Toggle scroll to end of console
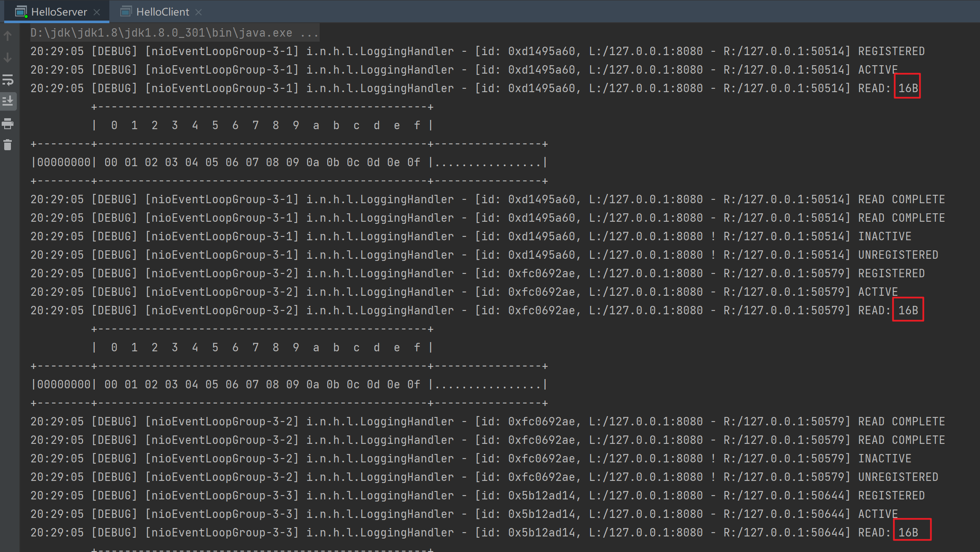This screenshot has width=980, height=552. tap(8, 101)
